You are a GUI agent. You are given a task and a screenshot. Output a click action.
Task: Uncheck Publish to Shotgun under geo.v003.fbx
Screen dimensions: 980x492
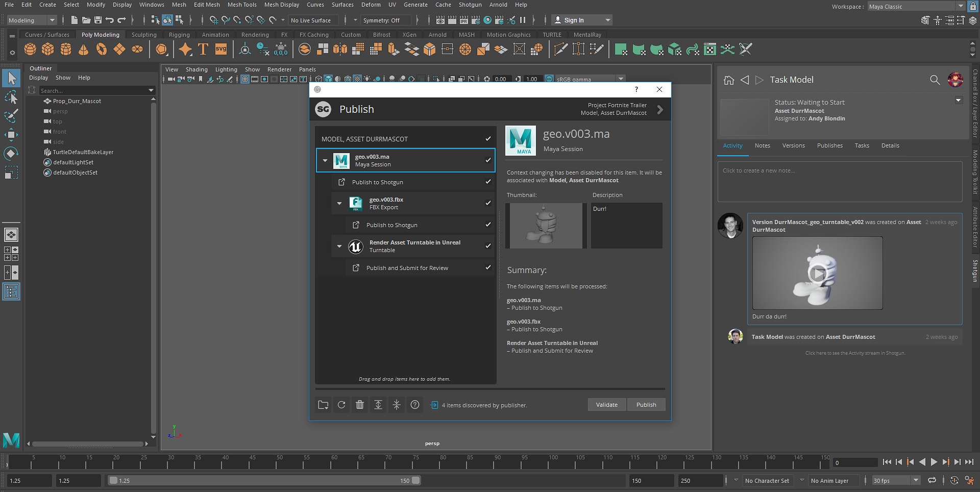tap(488, 225)
